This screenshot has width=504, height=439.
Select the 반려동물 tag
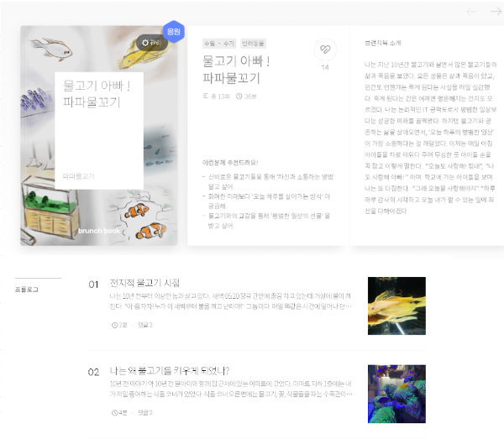(x=253, y=44)
